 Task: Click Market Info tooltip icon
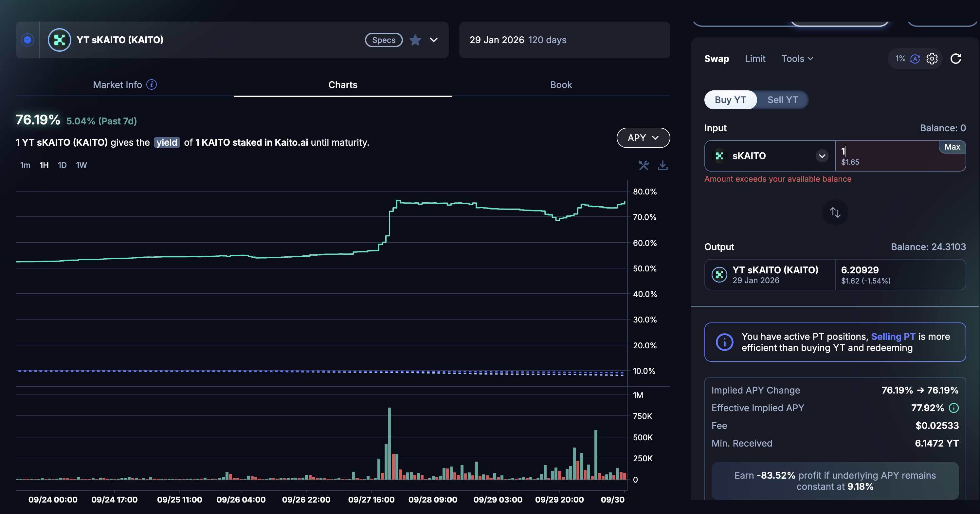[x=152, y=84]
